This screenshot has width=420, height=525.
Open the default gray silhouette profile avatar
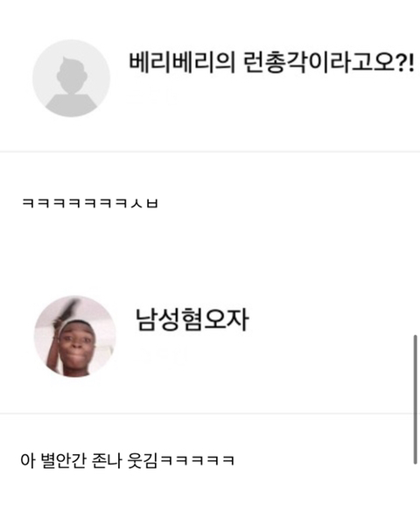coord(71,79)
